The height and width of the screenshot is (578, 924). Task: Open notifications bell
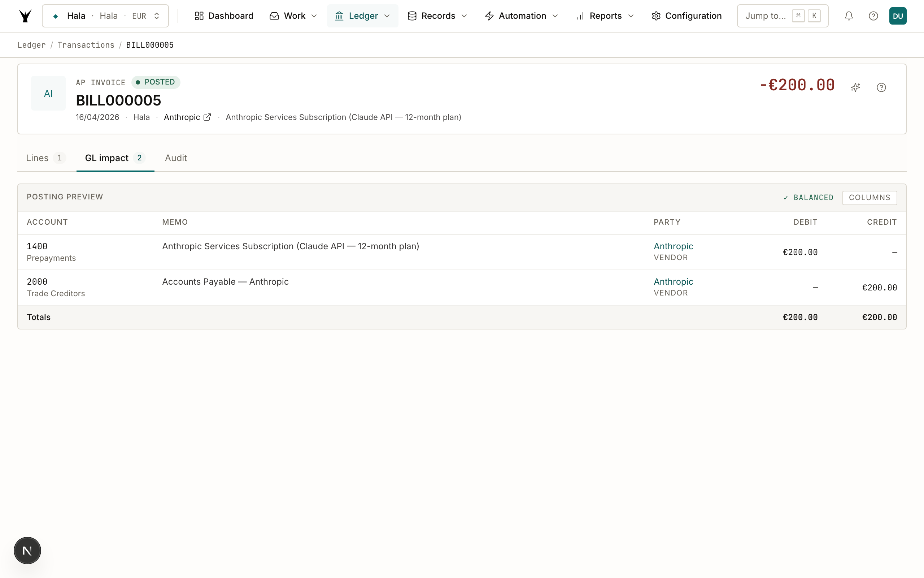tap(849, 16)
